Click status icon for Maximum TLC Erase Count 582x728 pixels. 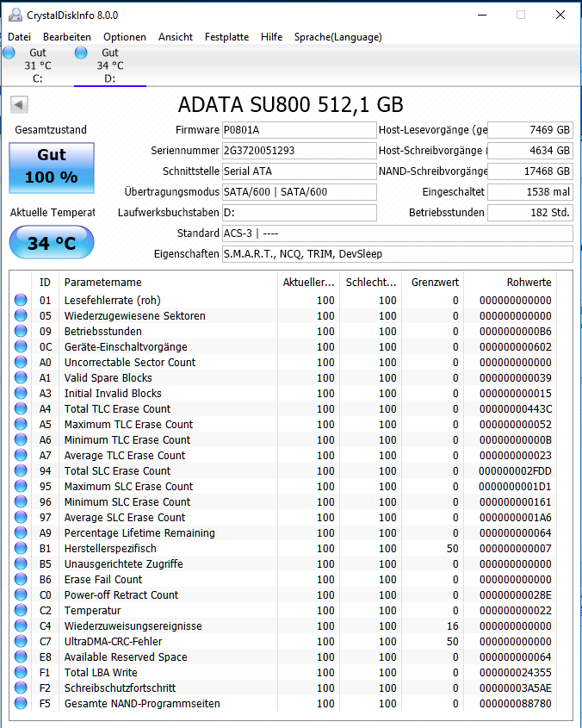21,424
